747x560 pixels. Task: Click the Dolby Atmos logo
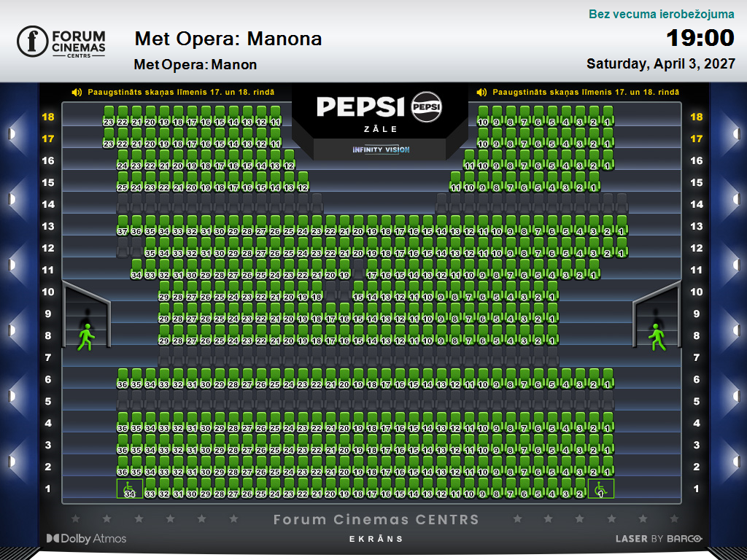[86, 539]
